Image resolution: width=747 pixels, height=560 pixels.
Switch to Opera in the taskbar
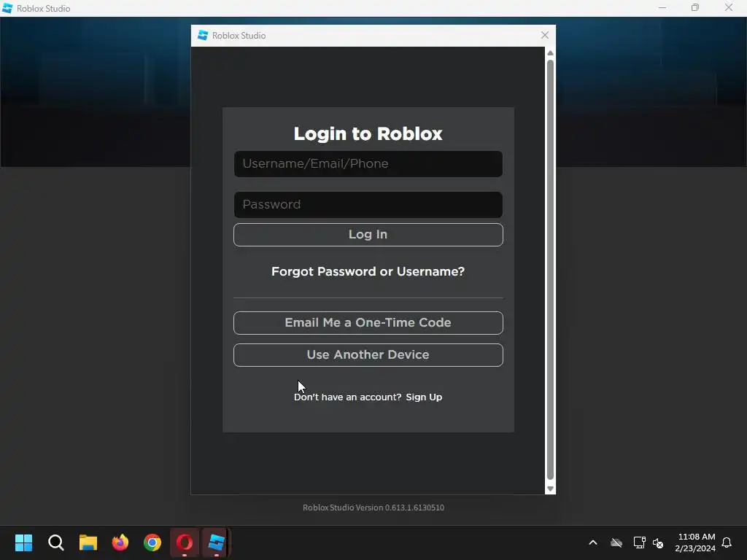[x=185, y=542]
